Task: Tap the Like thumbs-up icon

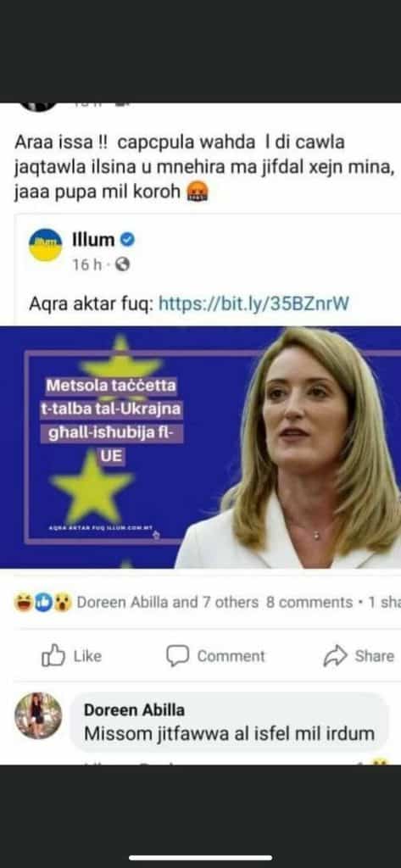Action: tap(53, 656)
